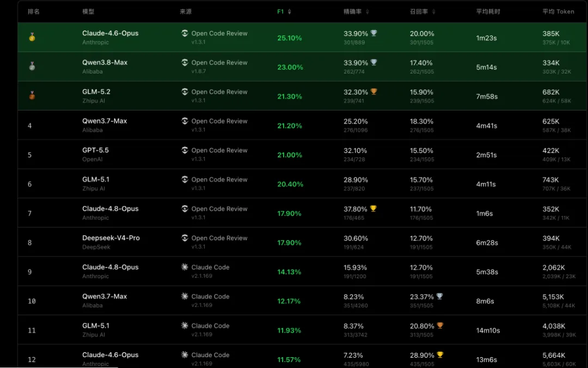Click the Claude Code icon in the rank 12 row

coord(185,354)
